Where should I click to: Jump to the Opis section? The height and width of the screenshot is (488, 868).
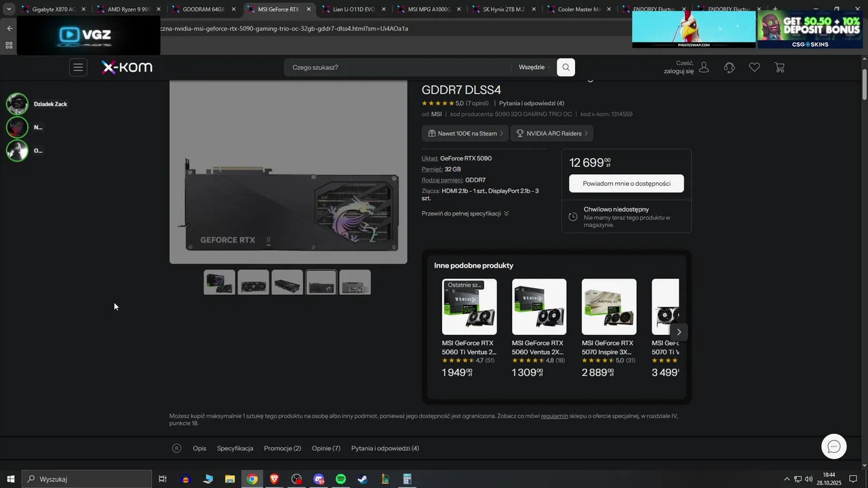199,448
